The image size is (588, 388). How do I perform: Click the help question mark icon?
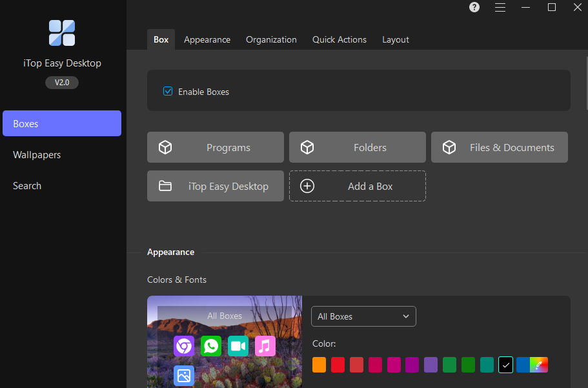tap(474, 8)
